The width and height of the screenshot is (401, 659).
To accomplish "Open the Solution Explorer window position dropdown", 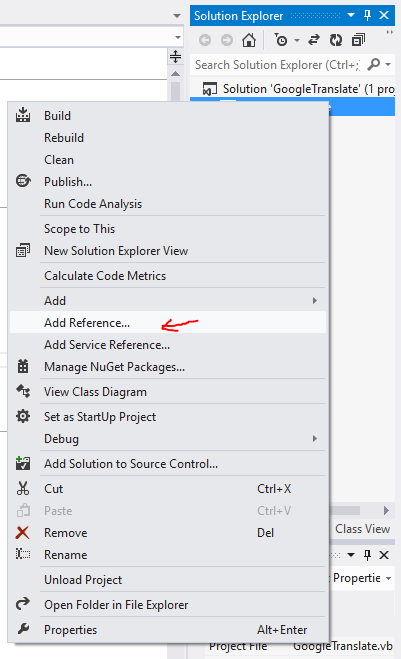I will click(x=351, y=16).
